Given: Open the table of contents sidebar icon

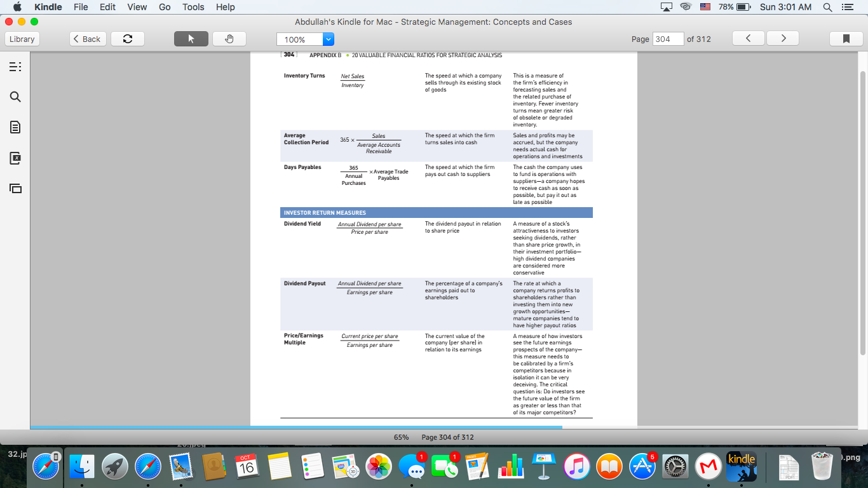Looking at the screenshot, I should (16, 67).
